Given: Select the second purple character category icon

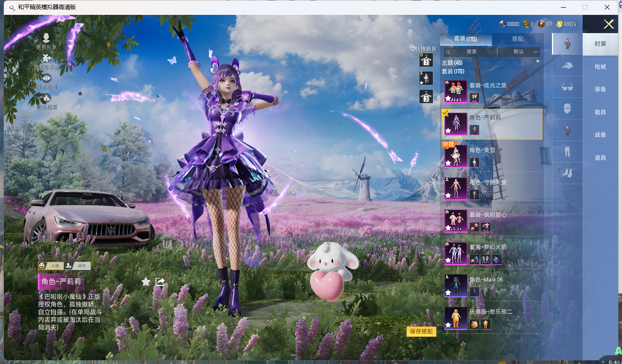Looking at the screenshot, I should point(567,130).
